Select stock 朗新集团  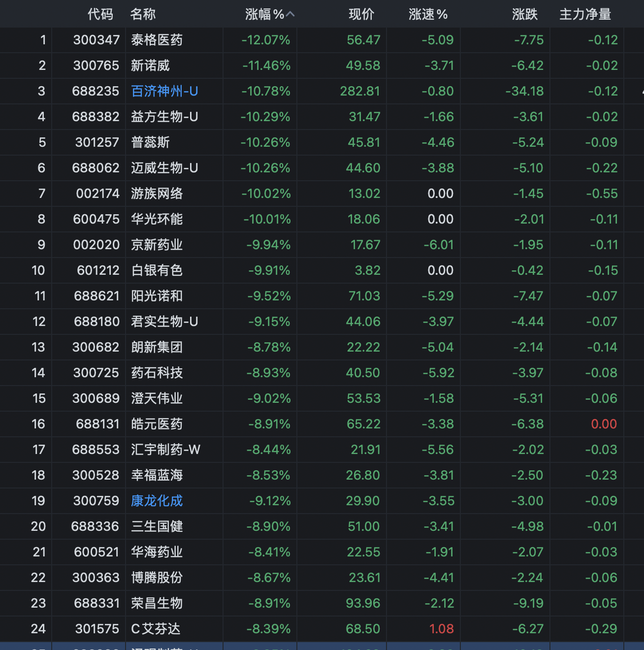157,347
